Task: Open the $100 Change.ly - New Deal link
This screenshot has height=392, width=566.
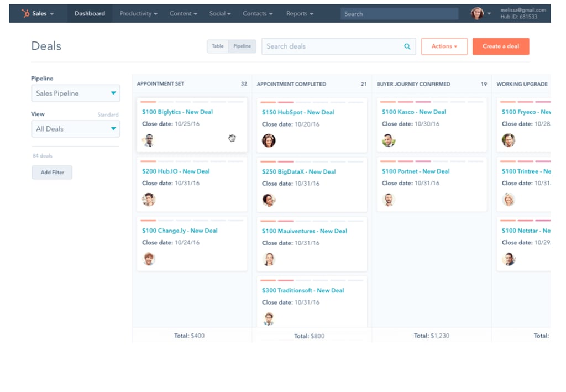Action: (180, 231)
